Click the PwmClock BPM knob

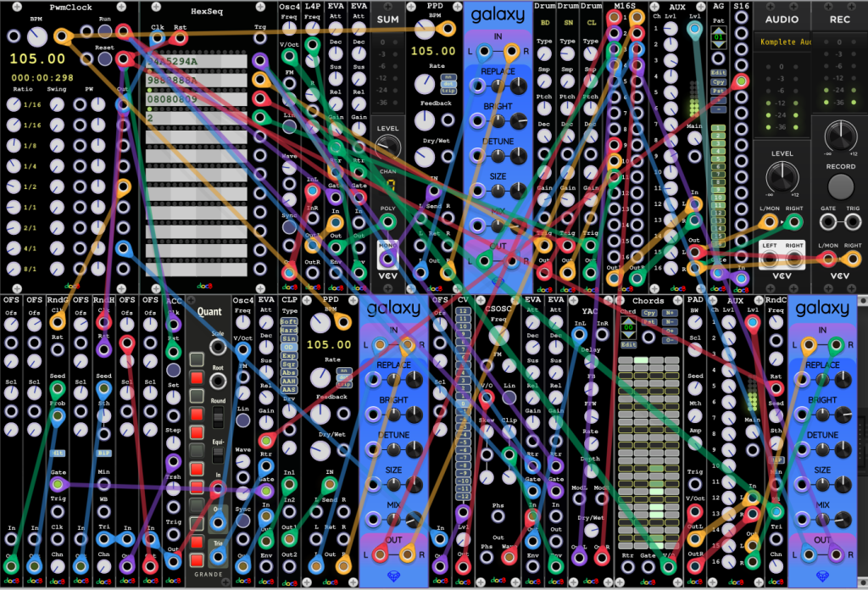(36, 37)
